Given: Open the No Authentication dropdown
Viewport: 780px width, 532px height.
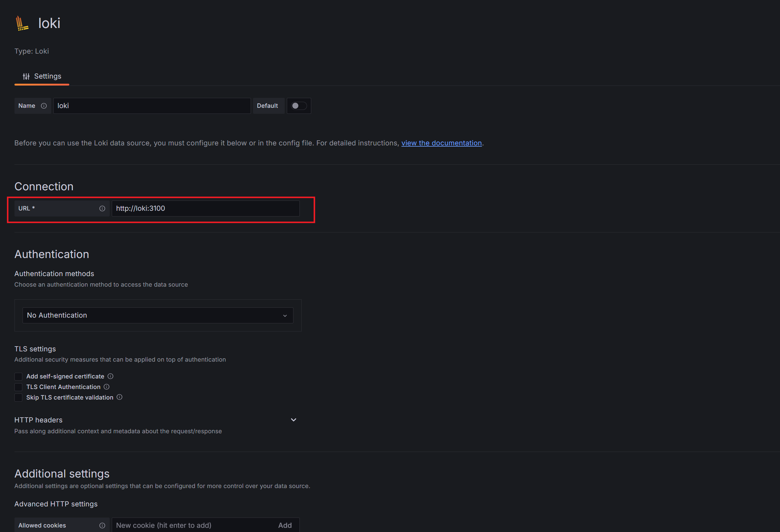Looking at the screenshot, I should (x=158, y=315).
